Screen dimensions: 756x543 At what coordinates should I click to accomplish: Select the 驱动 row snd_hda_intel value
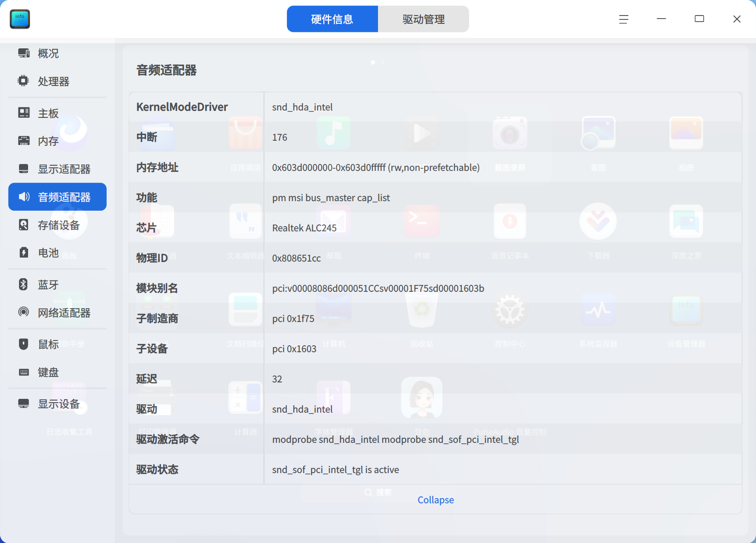[302, 409]
